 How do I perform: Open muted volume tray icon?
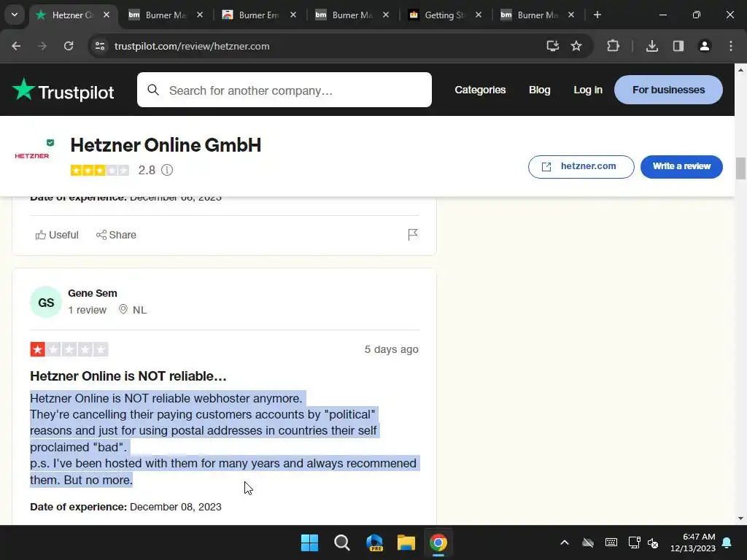pyautogui.click(x=653, y=542)
